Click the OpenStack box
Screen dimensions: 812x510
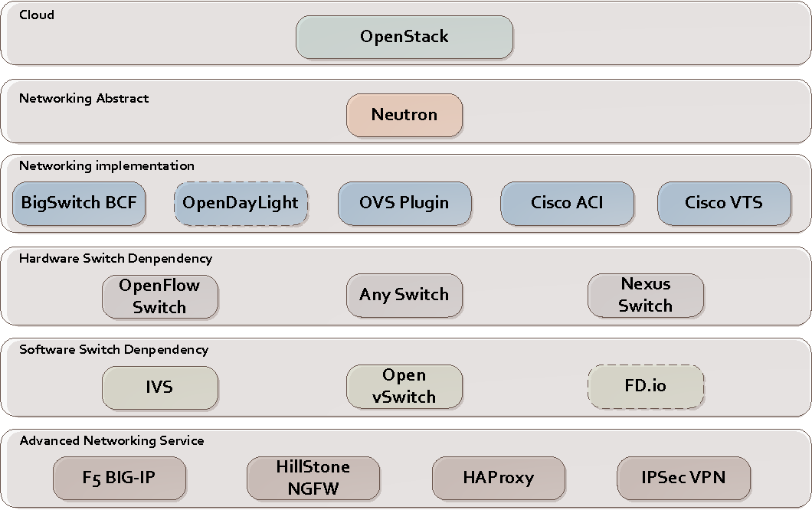pyautogui.click(x=404, y=37)
